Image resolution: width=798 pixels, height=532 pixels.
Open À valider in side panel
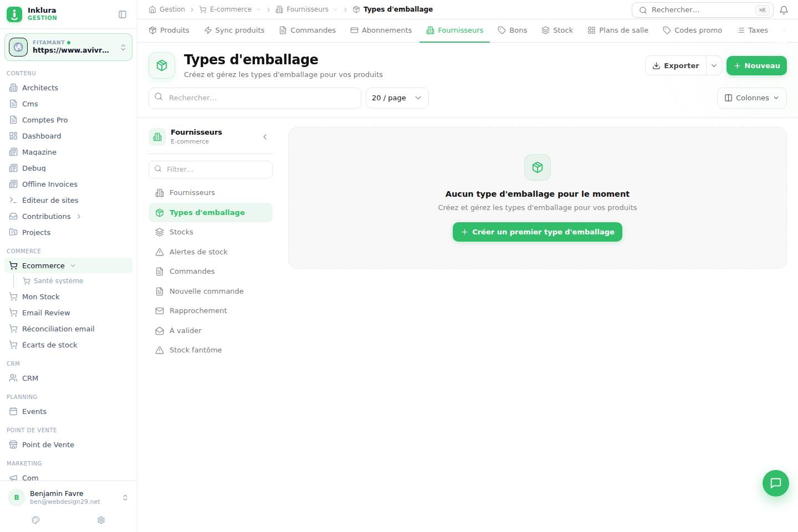point(211,331)
